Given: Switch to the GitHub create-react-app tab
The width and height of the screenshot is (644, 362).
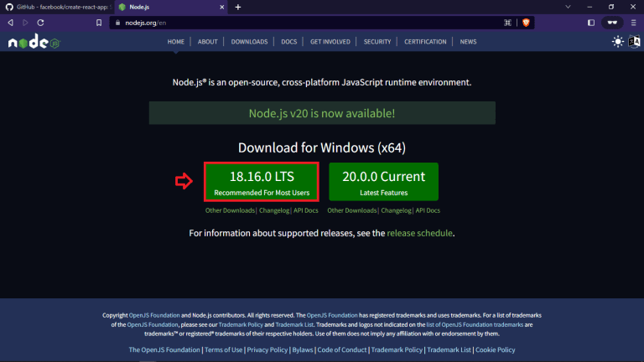Looking at the screenshot, I should 57,7.
